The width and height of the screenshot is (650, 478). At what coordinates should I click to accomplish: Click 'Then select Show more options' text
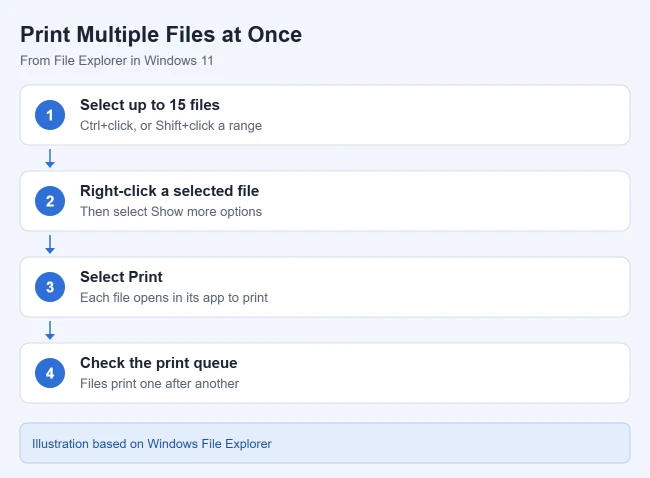171,211
